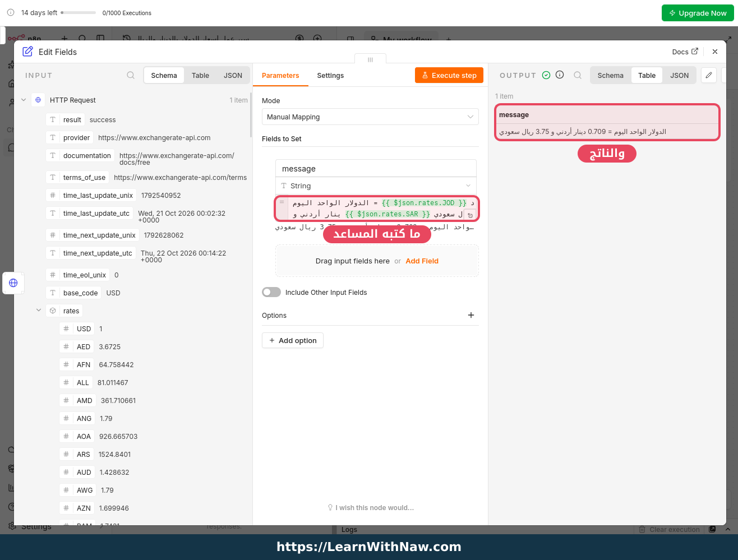Viewport: 738px width, 560px height.
Task: Click the rates object cube icon
Action: coord(53,311)
